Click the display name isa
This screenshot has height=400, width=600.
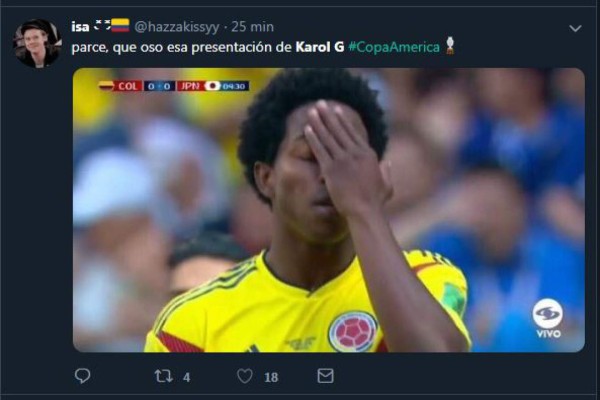(80, 27)
